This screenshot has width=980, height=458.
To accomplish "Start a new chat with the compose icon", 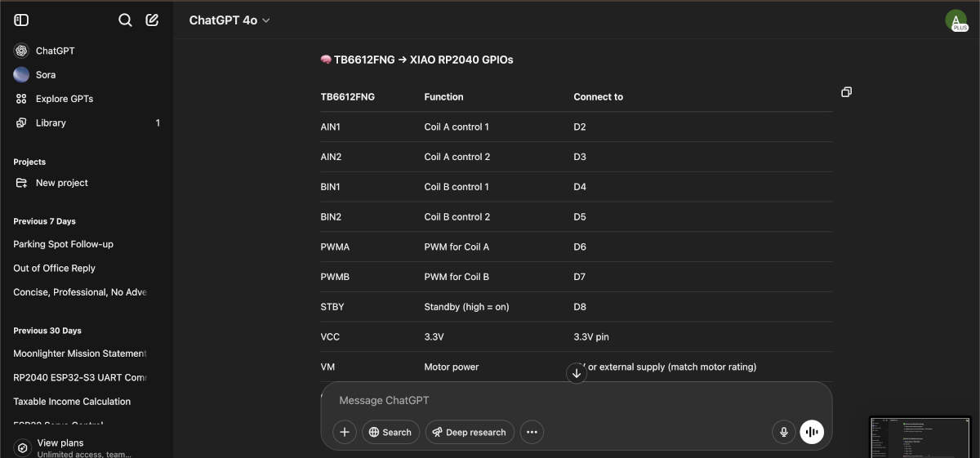I will click(x=152, y=20).
